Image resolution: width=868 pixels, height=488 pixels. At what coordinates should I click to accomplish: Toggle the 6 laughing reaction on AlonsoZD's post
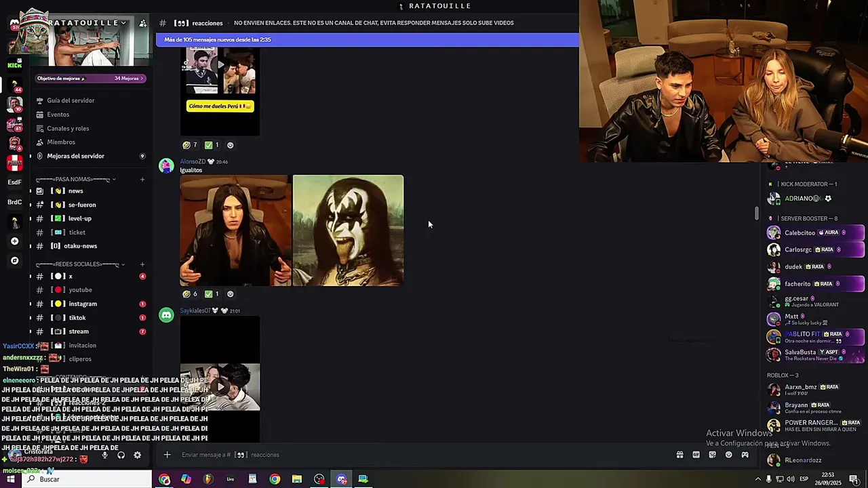[x=190, y=294]
